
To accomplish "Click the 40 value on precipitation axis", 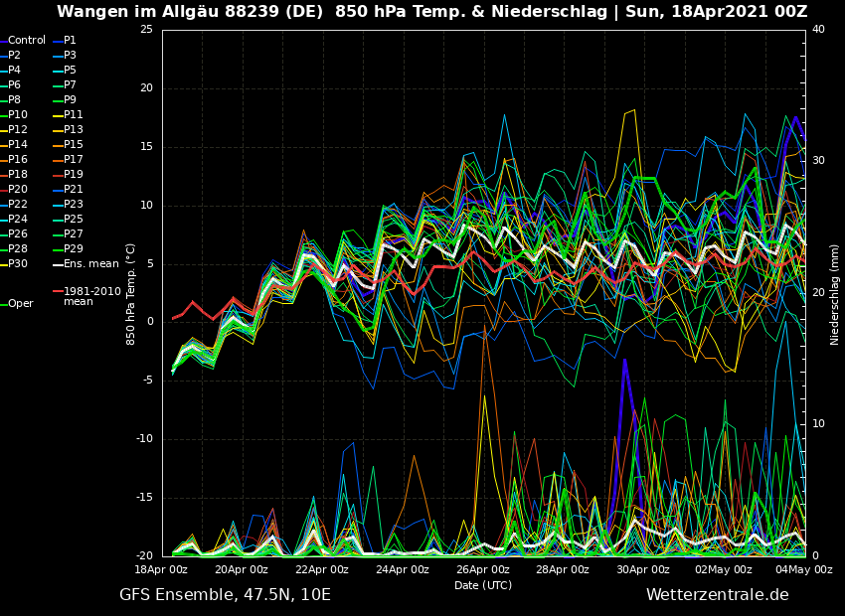I will (818, 30).
